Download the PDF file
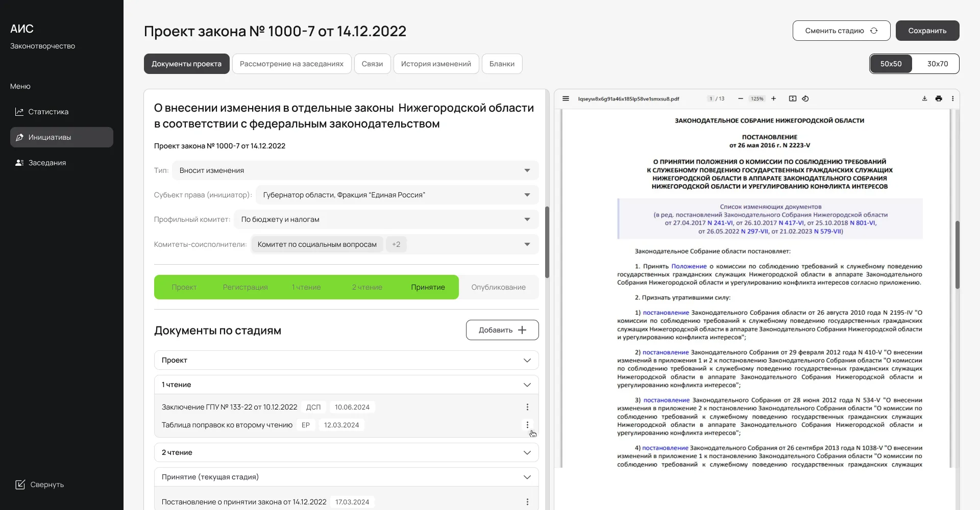The image size is (980, 510). [x=924, y=99]
